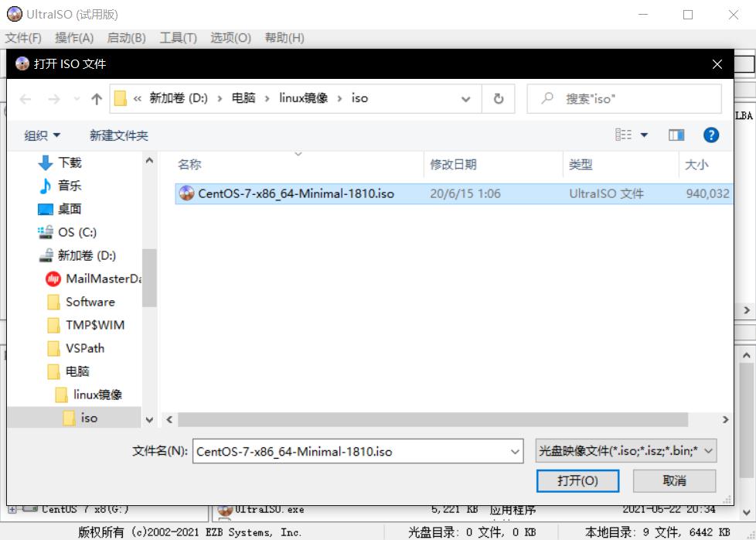Open Software folder in tree
The image size is (756, 540).
pos(90,302)
